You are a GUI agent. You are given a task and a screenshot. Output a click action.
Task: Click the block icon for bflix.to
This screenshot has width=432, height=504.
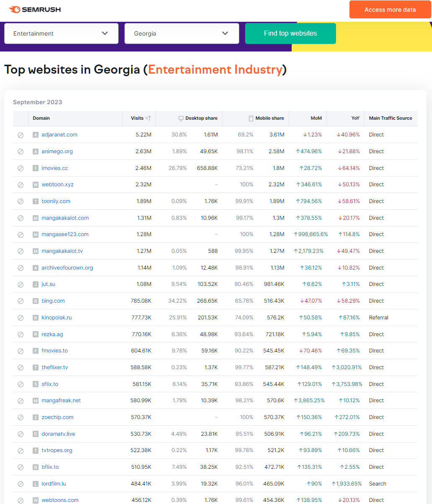21,467
